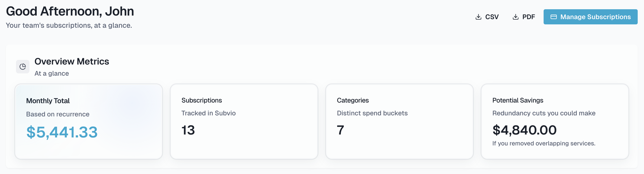This screenshot has height=174, width=644.
Task: Click the pie chart icon next to Overview Metrics
Action: pyautogui.click(x=22, y=66)
